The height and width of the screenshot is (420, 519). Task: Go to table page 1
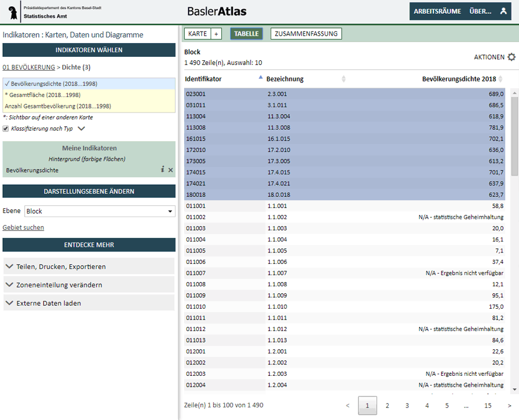click(x=368, y=406)
